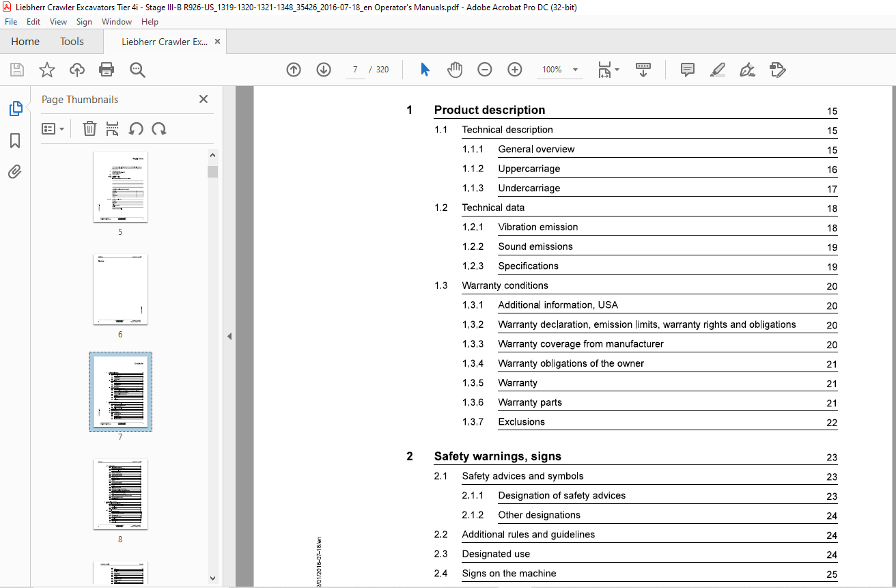Open the extract pages tool in thumbnails
Screen dimensions: 896x588
click(113, 128)
